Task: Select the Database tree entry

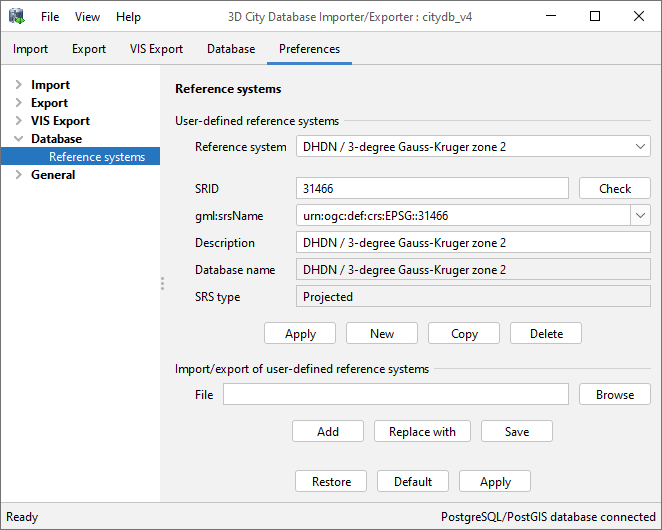Action: pyautogui.click(x=57, y=139)
